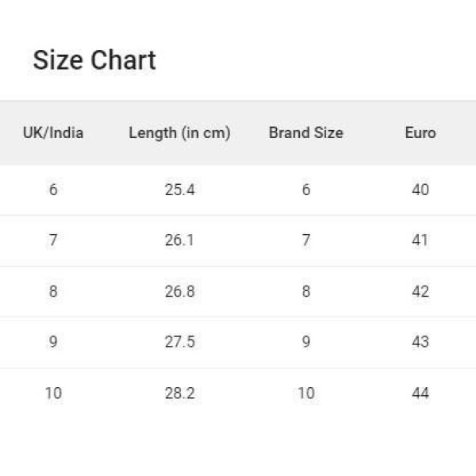
Task: Click the Size Chart heading
Action: [94, 60]
